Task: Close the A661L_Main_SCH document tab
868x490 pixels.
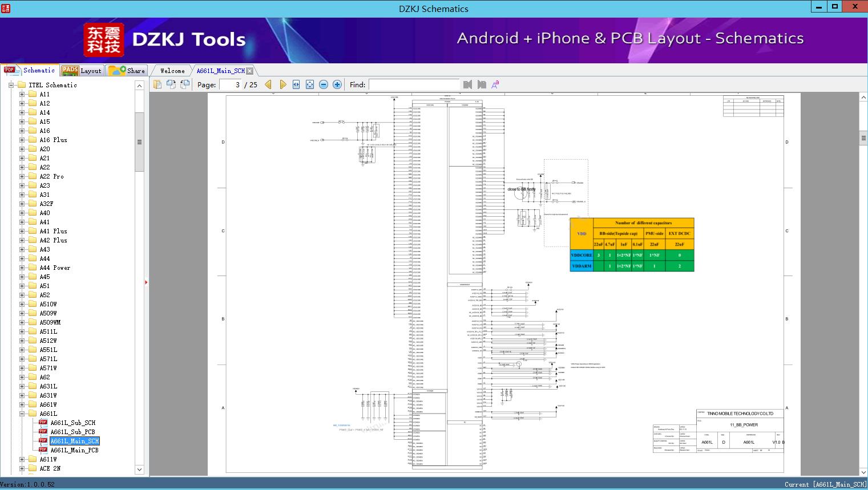Action: 249,71
